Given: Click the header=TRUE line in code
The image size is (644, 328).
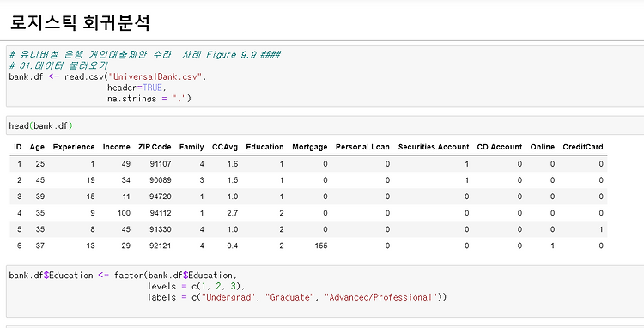Looking at the screenshot, I should pyautogui.click(x=137, y=88).
